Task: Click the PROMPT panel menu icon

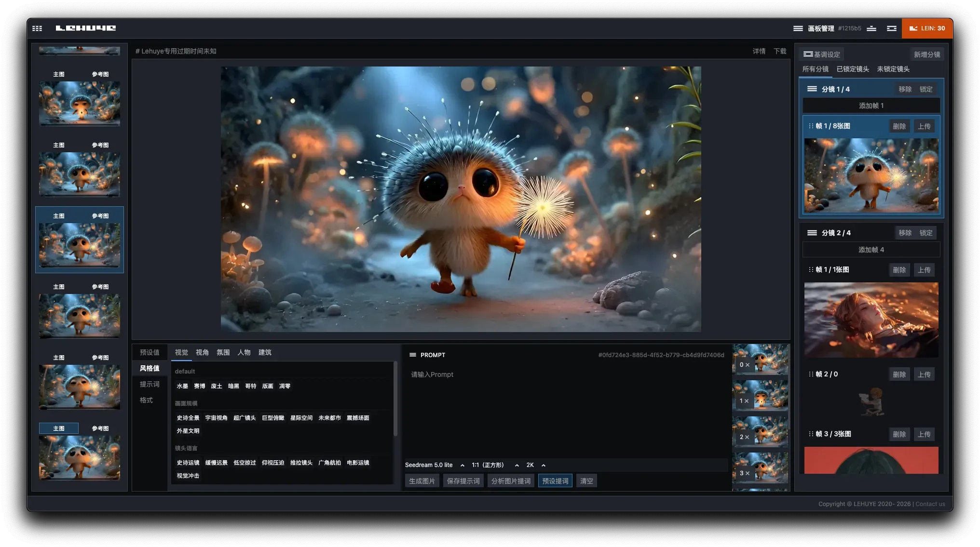Action: coord(413,355)
